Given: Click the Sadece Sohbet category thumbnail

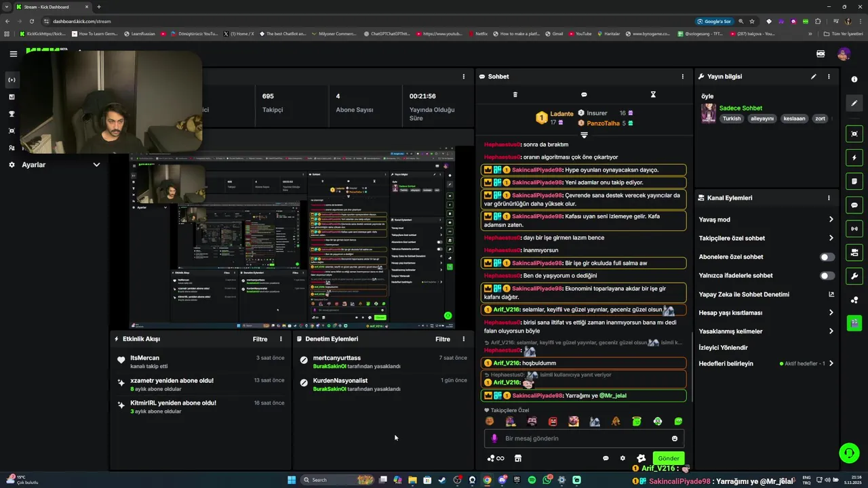Looking at the screenshot, I should 709,113.
